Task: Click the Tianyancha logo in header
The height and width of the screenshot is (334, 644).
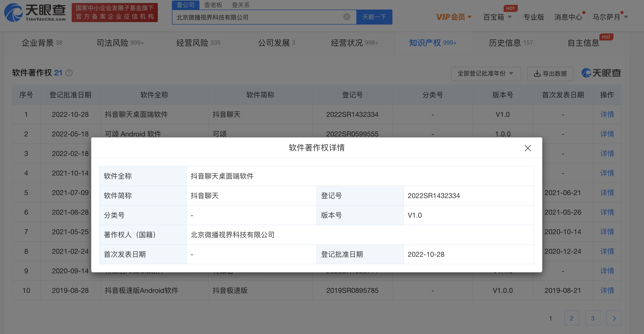Action: pos(35,13)
